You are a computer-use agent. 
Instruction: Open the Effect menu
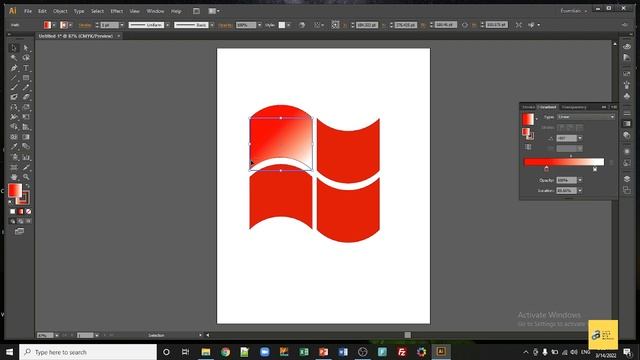pos(116,11)
